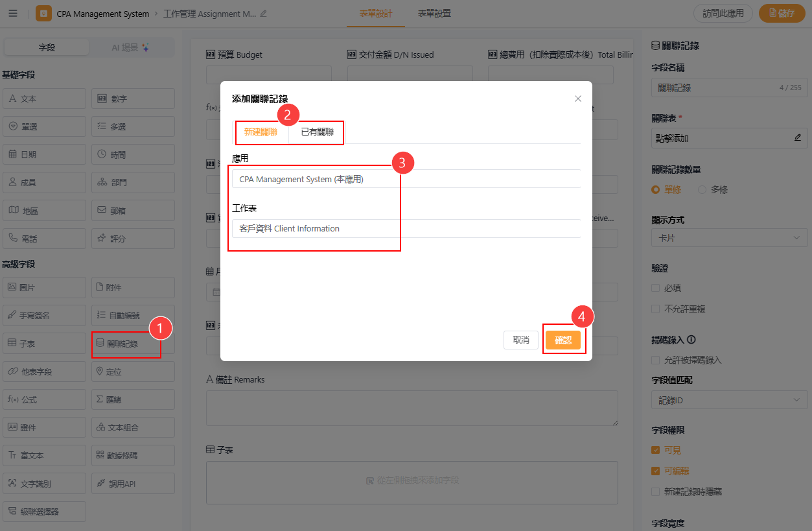Add a 文本組合 text combination field
The image size is (812, 531).
(x=133, y=427)
